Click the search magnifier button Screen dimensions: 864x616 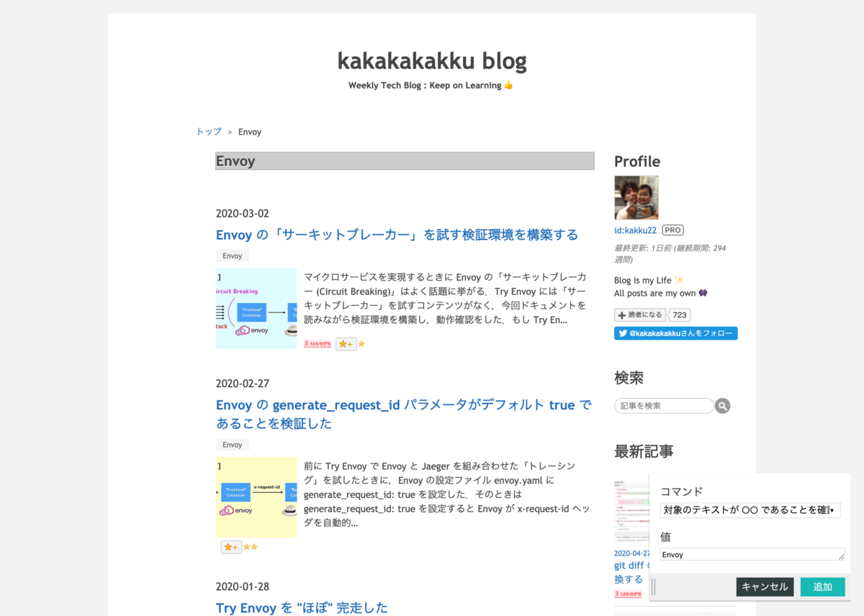tap(723, 406)
